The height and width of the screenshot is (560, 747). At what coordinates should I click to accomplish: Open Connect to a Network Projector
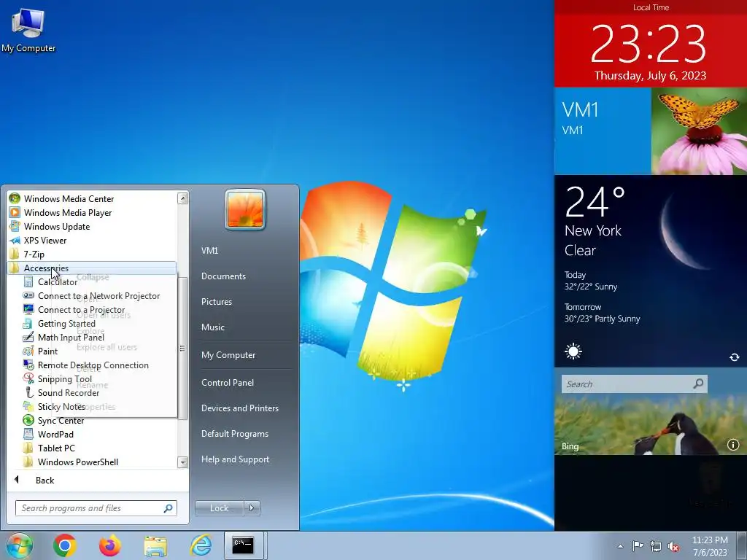click(98, 296)
